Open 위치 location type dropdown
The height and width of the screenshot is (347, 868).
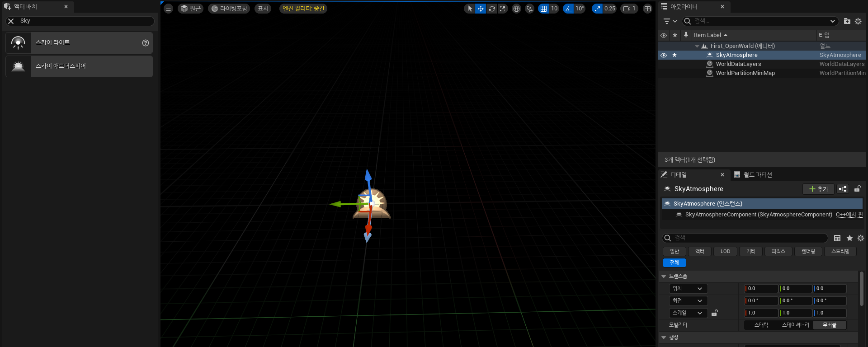tap(689, 289)
